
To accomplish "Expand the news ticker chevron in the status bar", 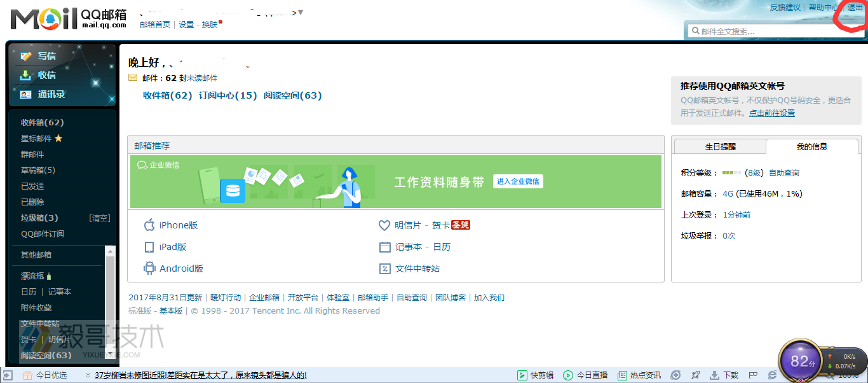I will [x=88, y=375].
